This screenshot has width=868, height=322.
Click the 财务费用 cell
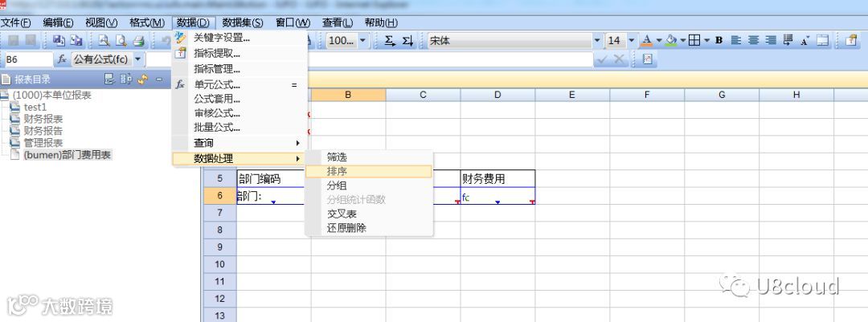pyautogui.click(x=497, y=179)
